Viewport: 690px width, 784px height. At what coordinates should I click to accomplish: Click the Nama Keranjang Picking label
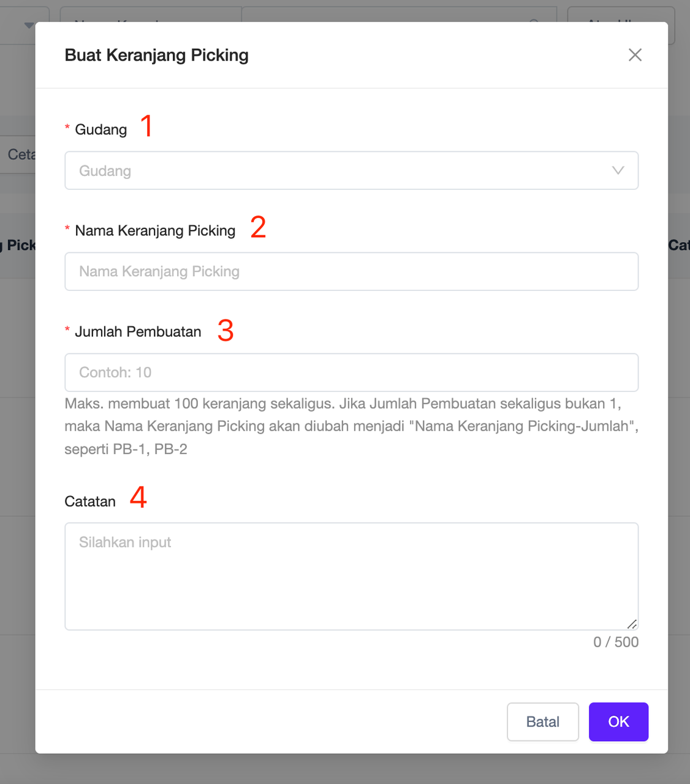coord(155,231)
